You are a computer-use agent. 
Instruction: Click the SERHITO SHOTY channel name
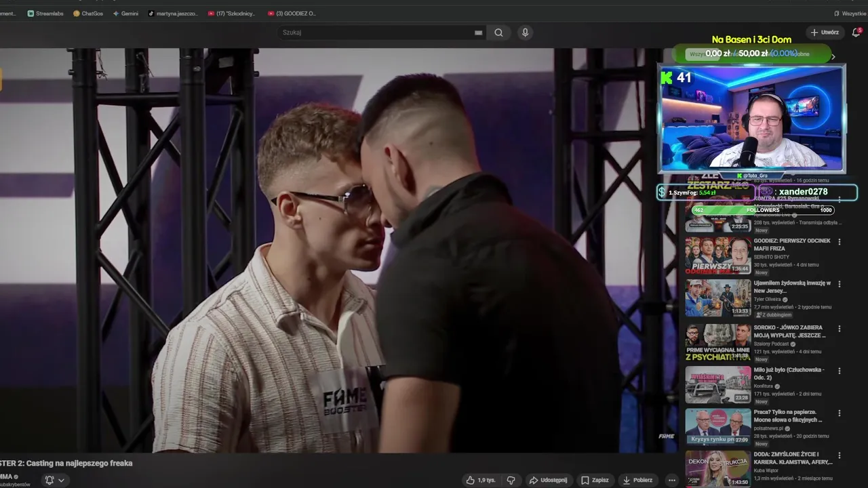(772, 257)
